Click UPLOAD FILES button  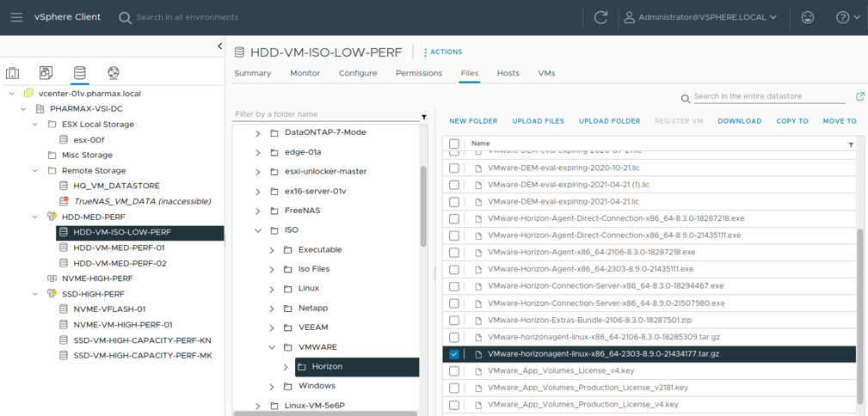(538, 121)
